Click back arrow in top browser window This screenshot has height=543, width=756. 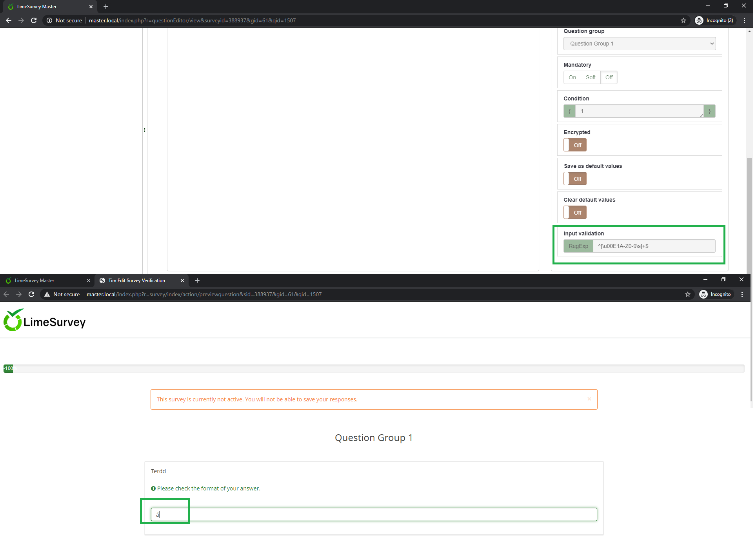tap(9, 20)
